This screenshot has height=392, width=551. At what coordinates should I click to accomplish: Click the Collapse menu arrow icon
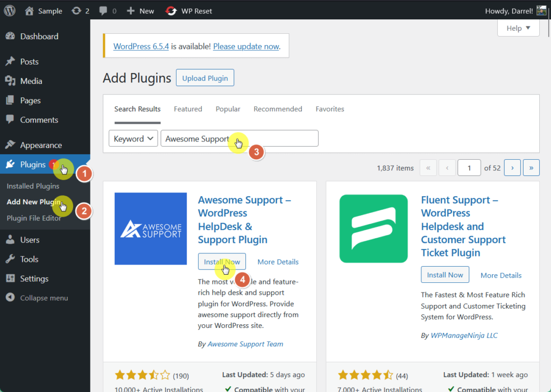(x=10, y=297)
